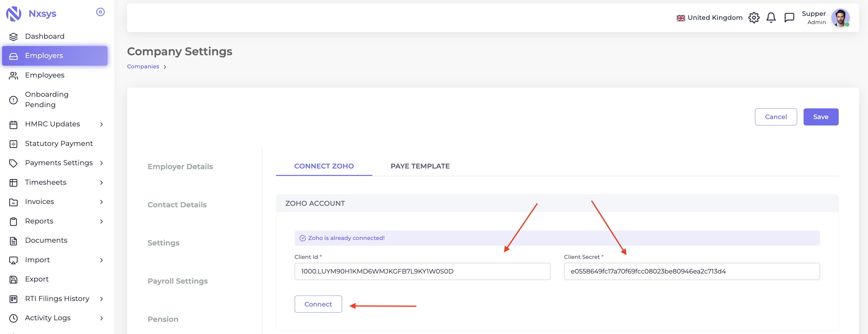Click the Connect button
Screen dimensions: 868x334
tap(318, 304)
